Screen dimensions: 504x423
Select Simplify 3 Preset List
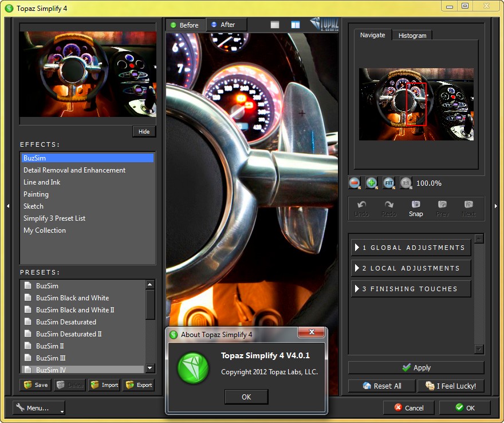(88, 218)
